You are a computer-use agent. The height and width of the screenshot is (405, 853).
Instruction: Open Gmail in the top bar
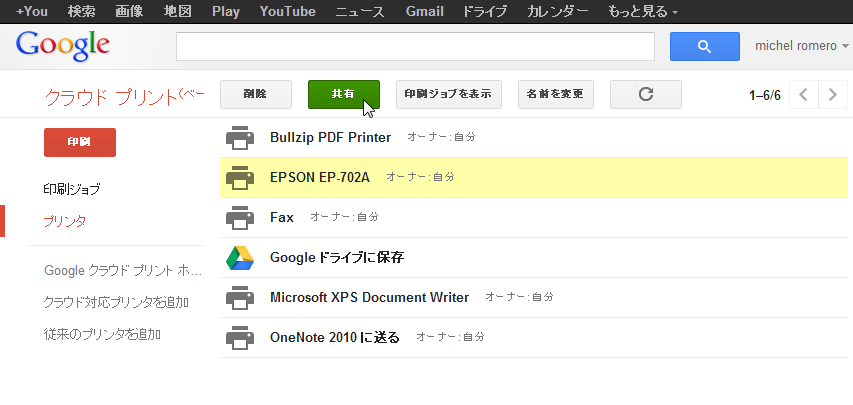coord(425,11)
